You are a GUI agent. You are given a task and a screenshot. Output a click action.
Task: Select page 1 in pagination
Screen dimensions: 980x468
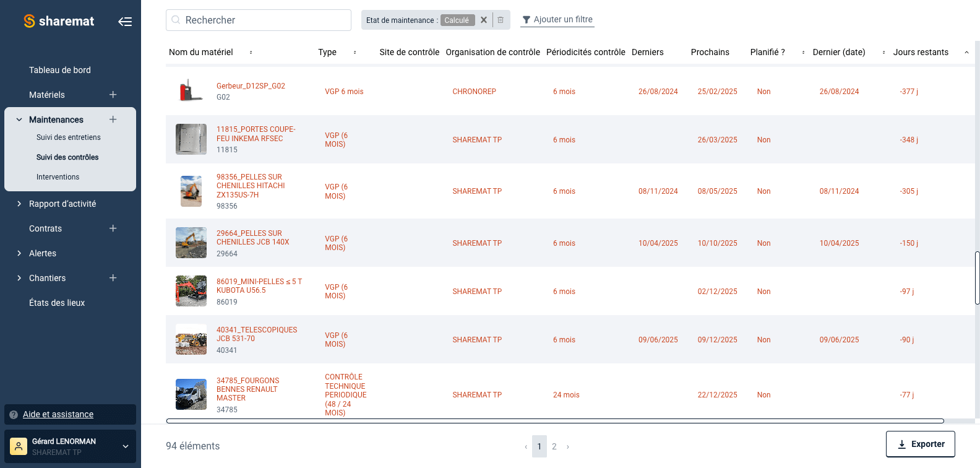click(539, 446)
